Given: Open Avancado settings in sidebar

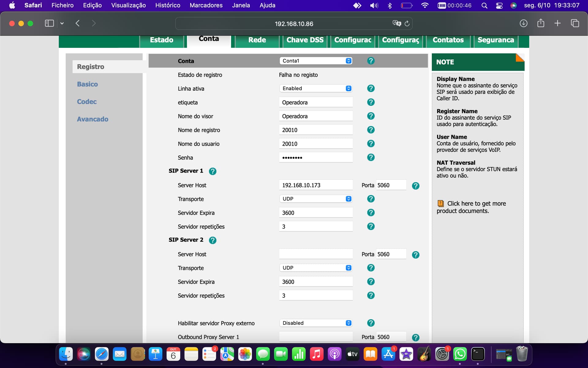Looking at the screenshot, I should coord(92,119).
